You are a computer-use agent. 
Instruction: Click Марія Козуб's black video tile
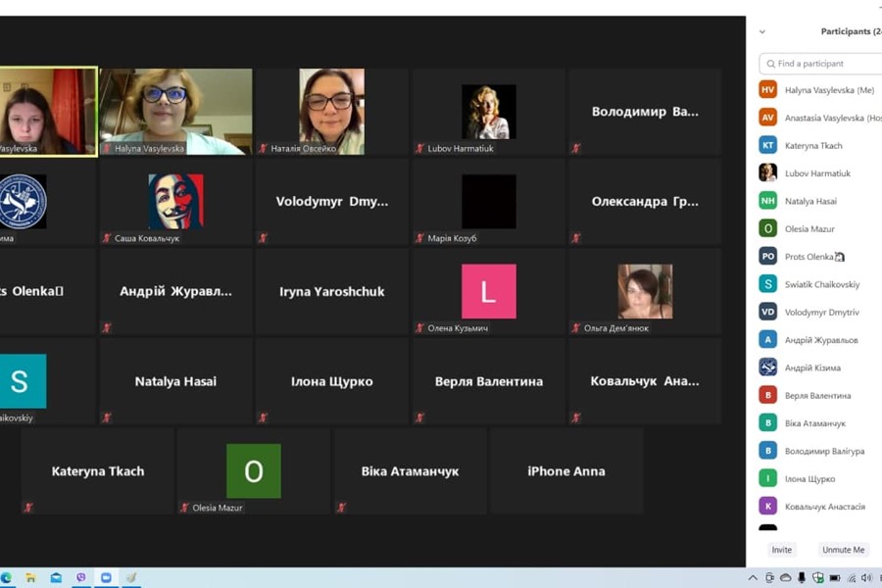click(x=488, y=202)
